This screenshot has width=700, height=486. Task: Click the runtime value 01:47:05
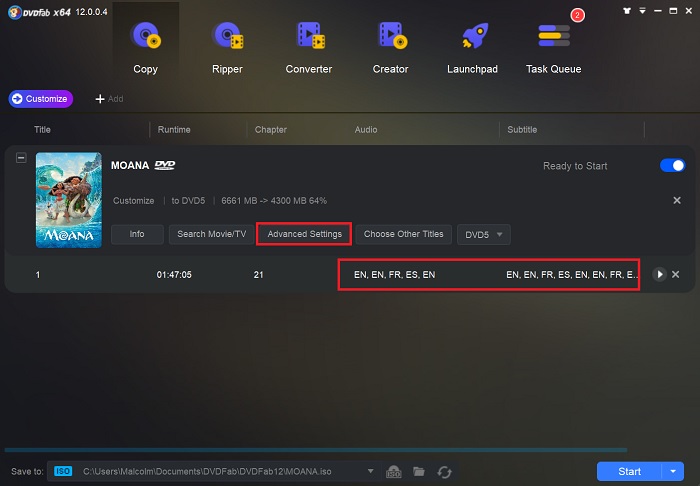(174, 275)
